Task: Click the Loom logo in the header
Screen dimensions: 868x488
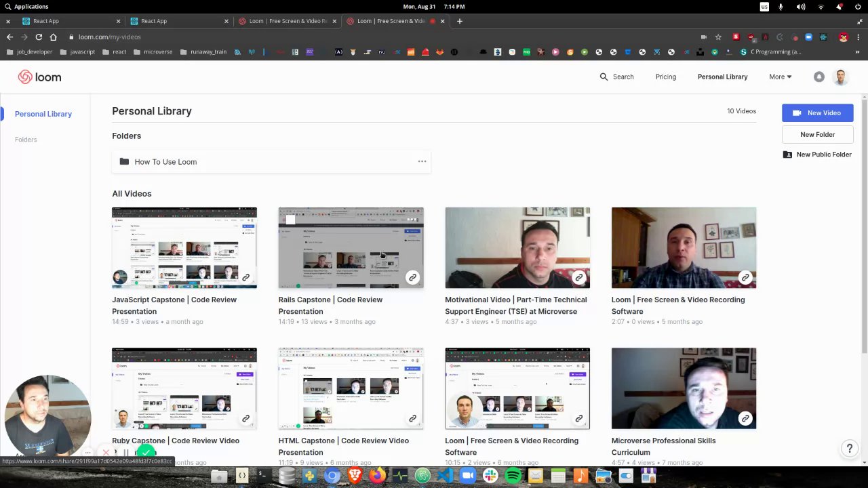Action: click(x=39, y=77)
